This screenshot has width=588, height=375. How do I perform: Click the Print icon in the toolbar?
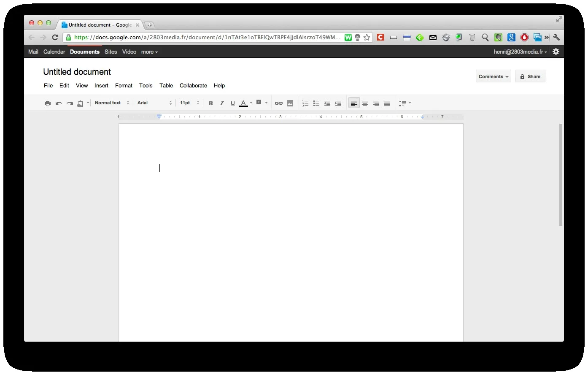click(48, 103)
